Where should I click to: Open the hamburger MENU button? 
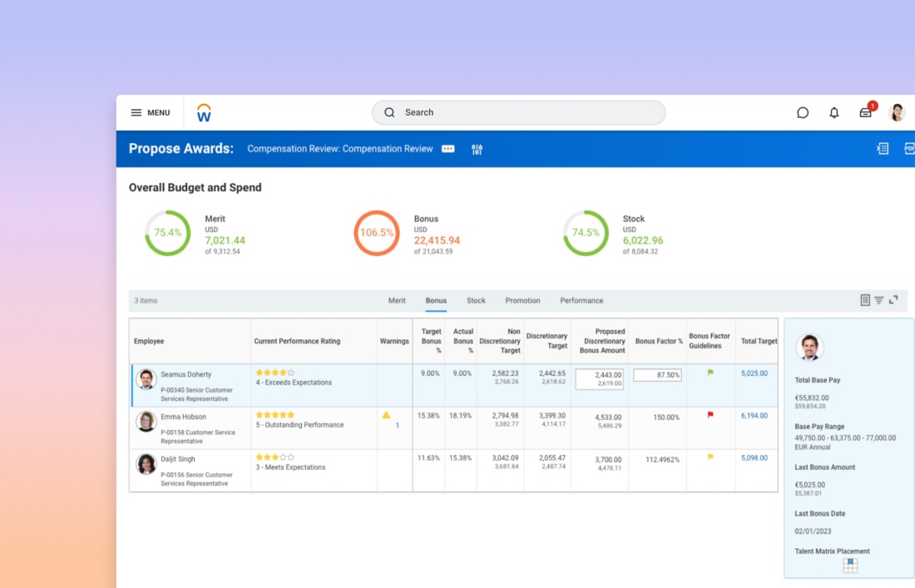tap(150, 113)
